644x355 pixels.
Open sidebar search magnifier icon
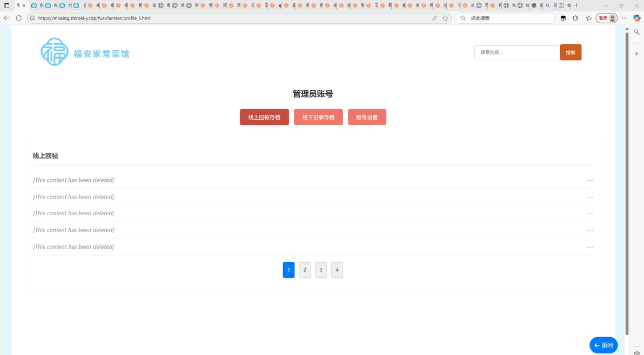point(636,32)
